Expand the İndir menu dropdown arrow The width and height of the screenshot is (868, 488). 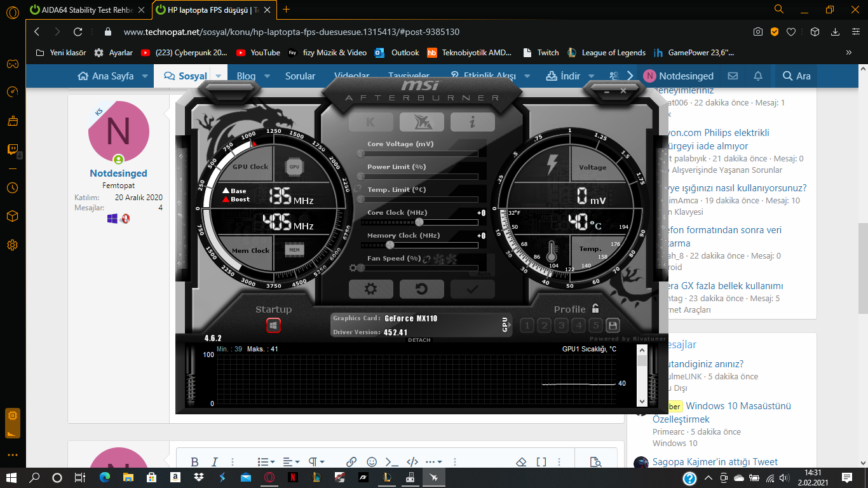[592, 76]
